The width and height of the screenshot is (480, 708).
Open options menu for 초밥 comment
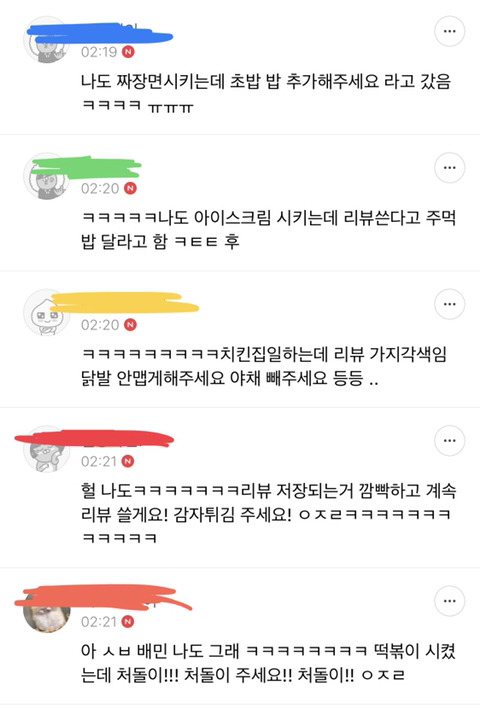click(x=449, y=31)
